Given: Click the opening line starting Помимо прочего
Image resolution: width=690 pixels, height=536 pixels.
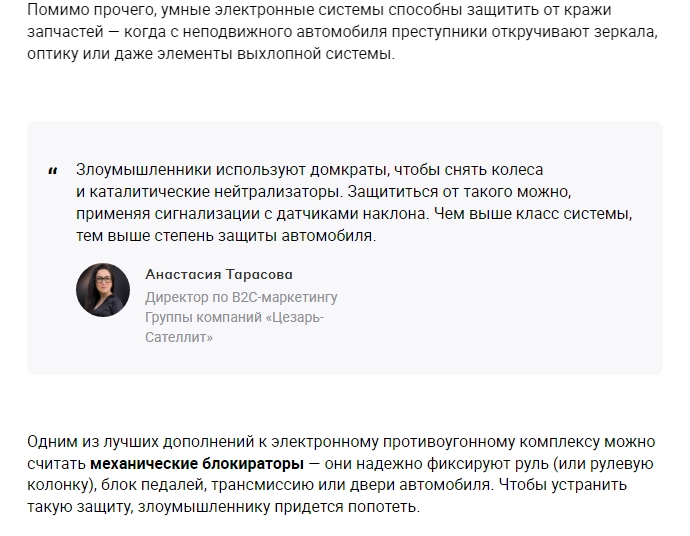Looking at the screenshot, I should pyautogui.click(x=319, y=10).
